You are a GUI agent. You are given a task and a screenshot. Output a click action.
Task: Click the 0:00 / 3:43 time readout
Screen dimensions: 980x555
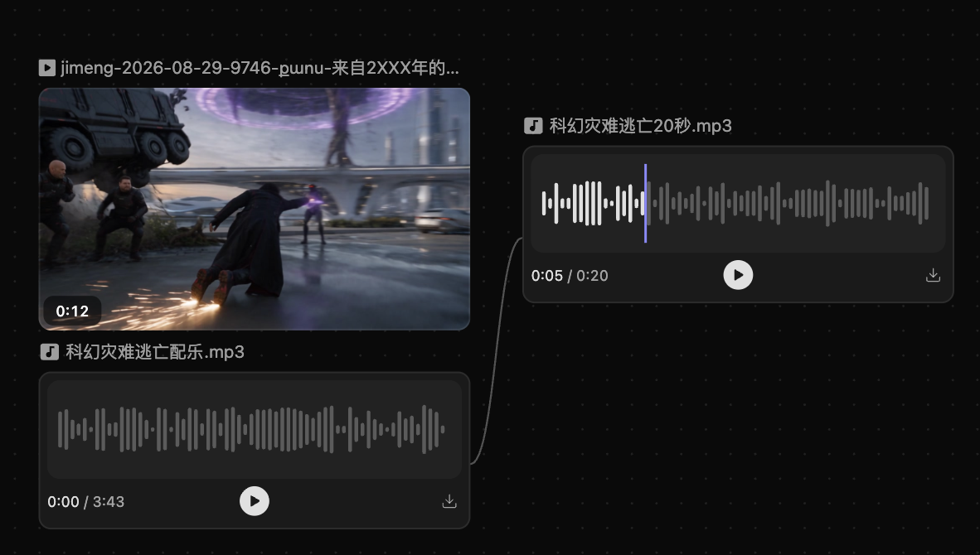pyautogui.click(x=85, y=502)
